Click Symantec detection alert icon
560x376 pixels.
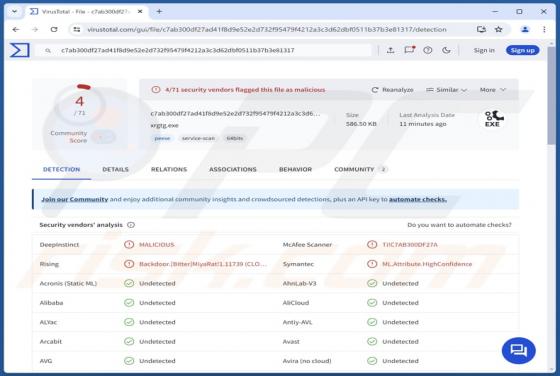pos(372,264)
